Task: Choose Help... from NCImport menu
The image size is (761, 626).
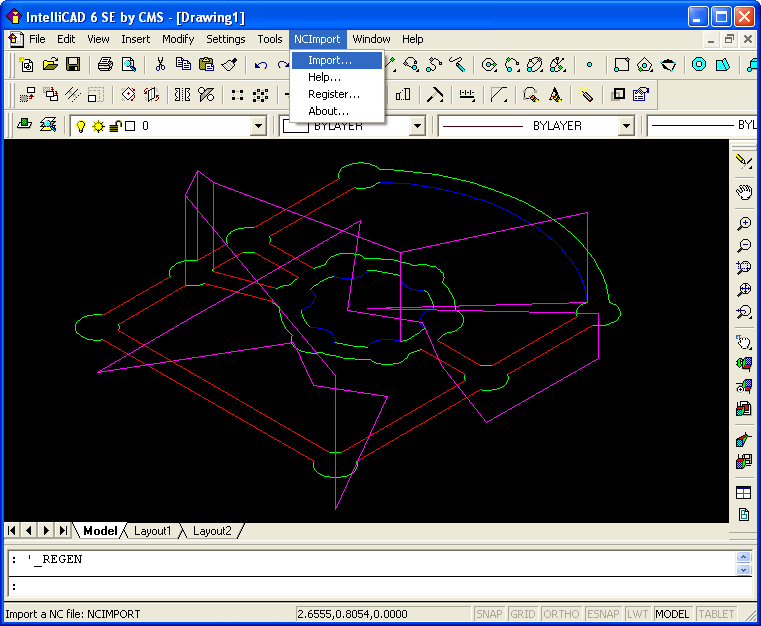Action: point(337,77)
